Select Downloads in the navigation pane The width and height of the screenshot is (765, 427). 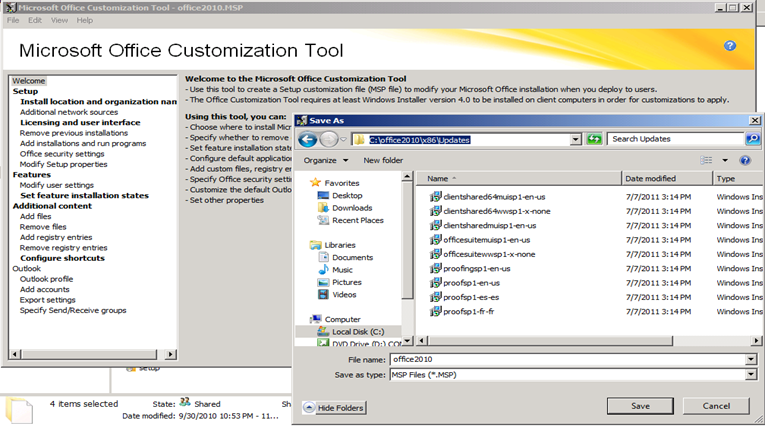[x=352, y=208]
